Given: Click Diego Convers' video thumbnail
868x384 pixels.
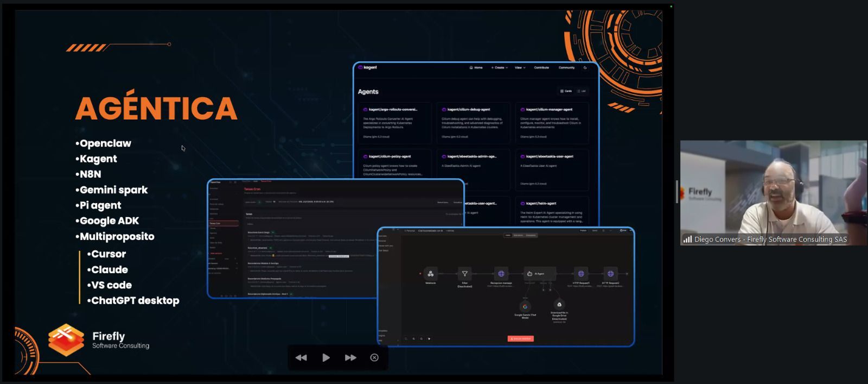Looking at the screenshot, I should (x=774, y=193).
